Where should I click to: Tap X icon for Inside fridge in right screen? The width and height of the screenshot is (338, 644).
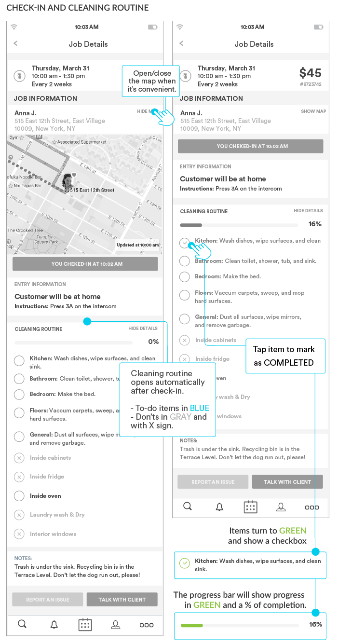[184, 359]
